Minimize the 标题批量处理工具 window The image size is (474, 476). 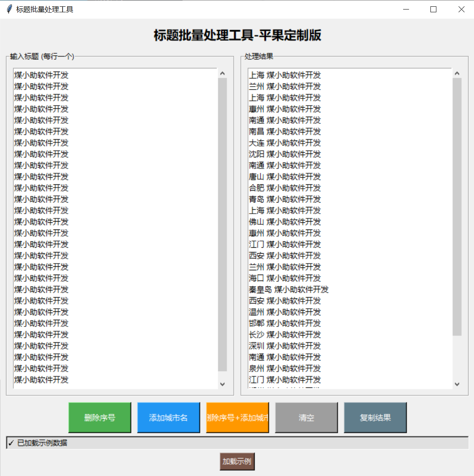click(405, 9)
